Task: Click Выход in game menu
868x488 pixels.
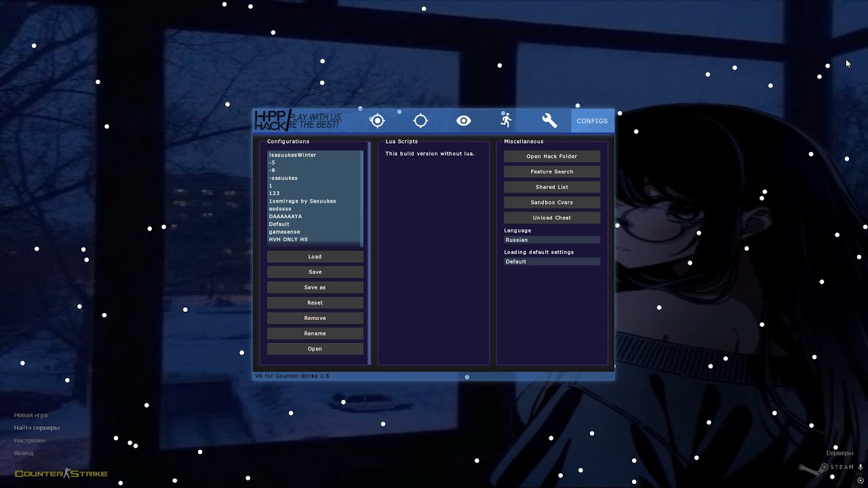Action: pos(24,453)
